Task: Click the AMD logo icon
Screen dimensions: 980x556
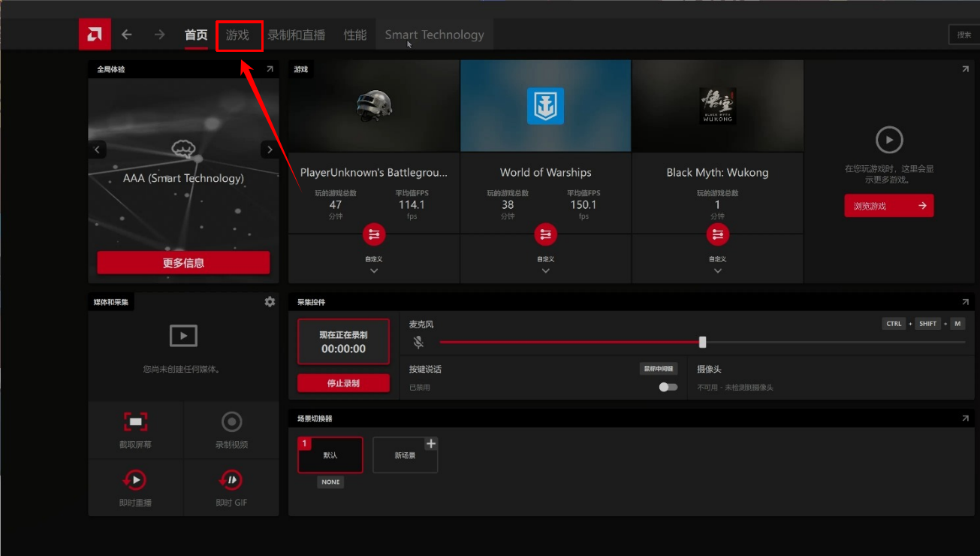Action: click(x=95, y=34)
